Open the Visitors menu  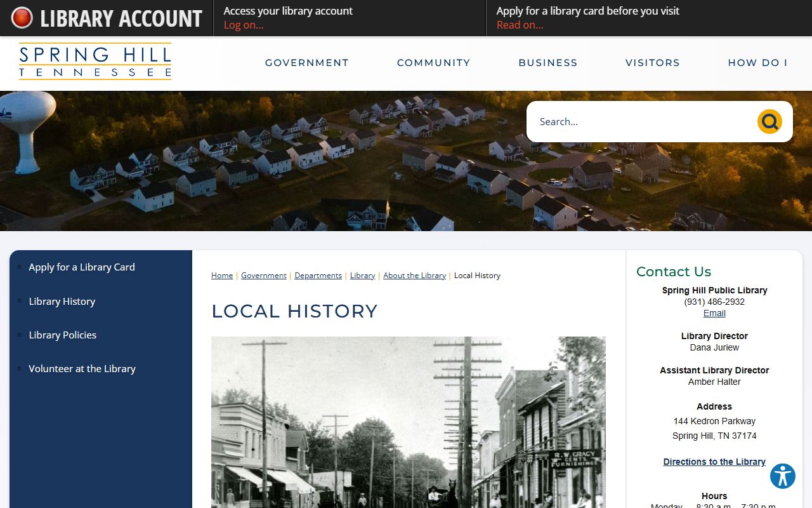click(x=653, y=63)
